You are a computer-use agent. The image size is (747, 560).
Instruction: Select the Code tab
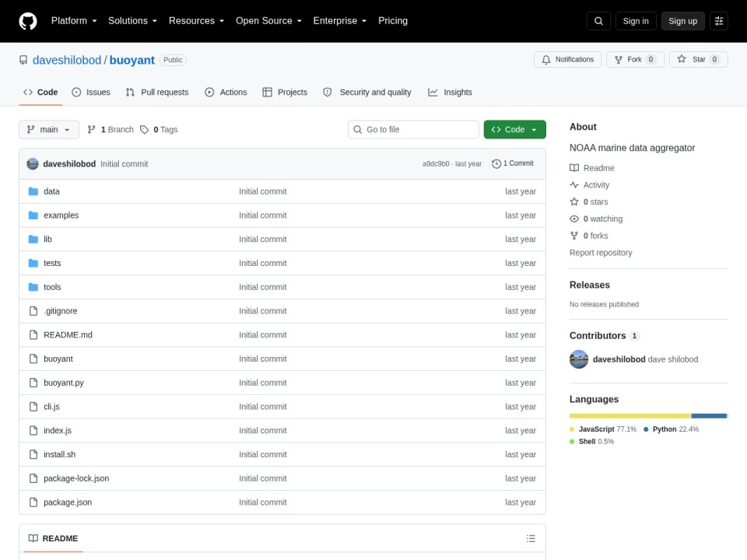(40, 93)
